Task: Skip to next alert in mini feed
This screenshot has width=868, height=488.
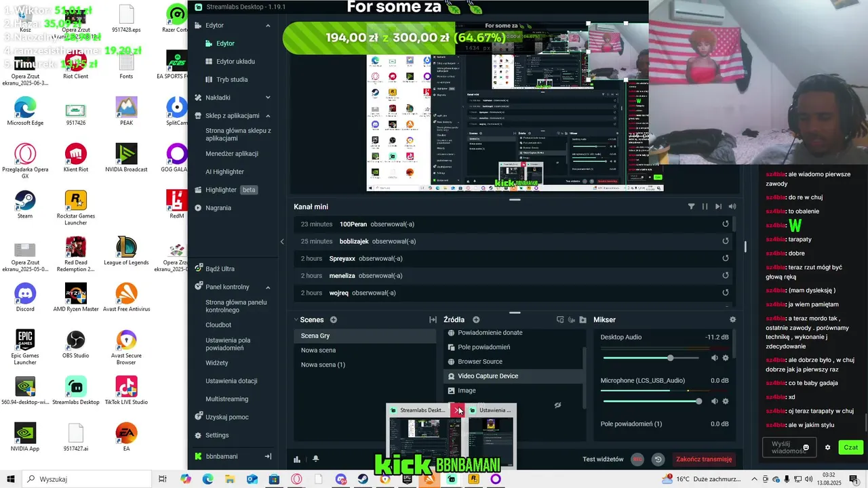Action: tap(718, 207)
